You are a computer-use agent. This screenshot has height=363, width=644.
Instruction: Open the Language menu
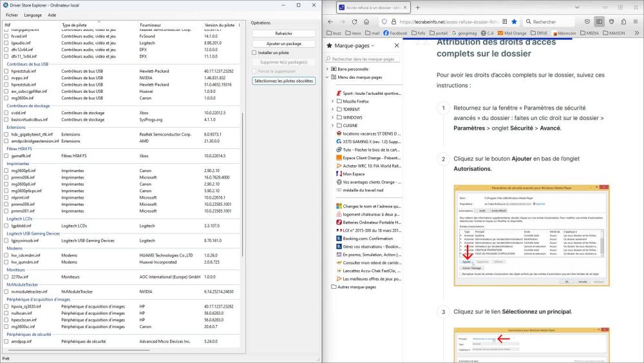coord(33,15)
